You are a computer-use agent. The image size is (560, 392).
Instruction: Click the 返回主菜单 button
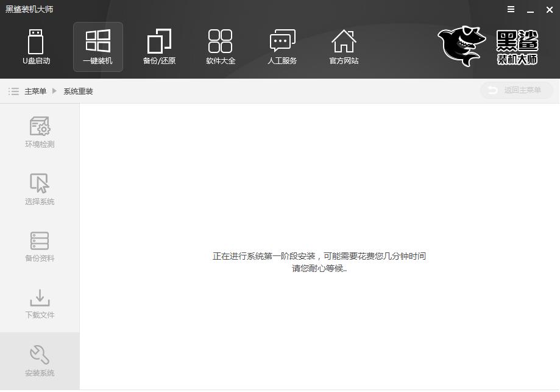(x=516, y=90)
